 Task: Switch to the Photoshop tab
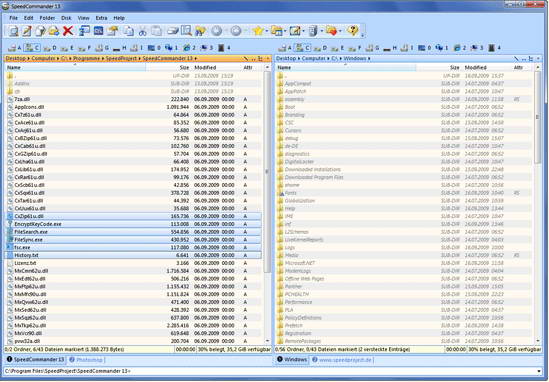click(x=86, y=360)
